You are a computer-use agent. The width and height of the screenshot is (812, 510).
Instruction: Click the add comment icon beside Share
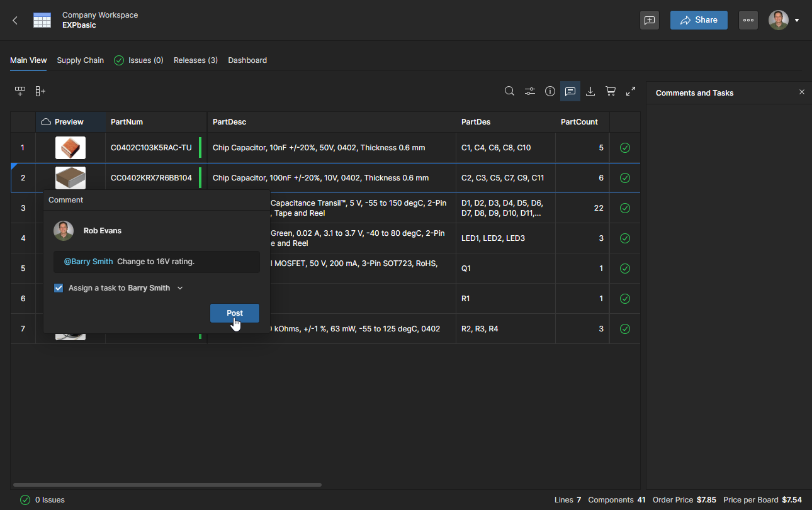[650, 20]
